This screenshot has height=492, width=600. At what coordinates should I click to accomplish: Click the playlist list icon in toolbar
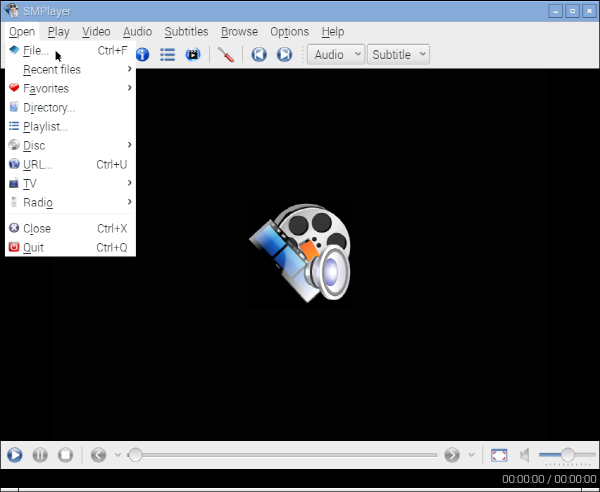pos(168,54)
